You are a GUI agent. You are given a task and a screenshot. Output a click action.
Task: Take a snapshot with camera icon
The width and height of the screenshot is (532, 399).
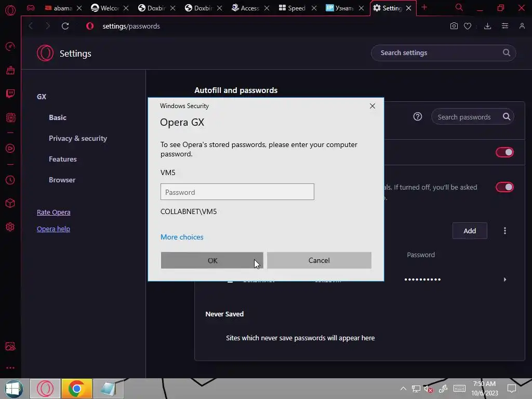[x=454, y=26]
